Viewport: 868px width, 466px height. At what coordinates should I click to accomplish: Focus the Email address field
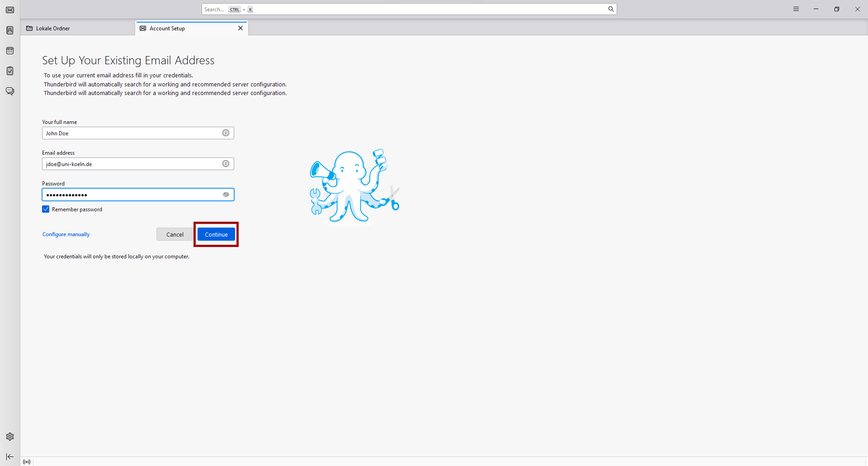pyautogui.click(x=138, y=164)
